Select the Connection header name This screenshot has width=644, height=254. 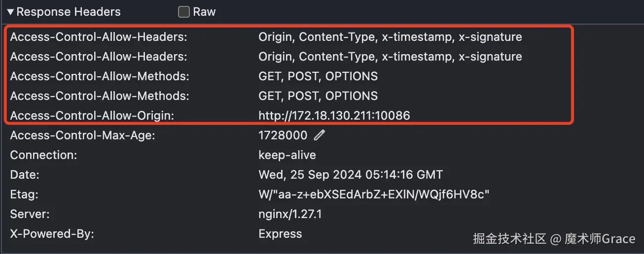click(44, 155)
